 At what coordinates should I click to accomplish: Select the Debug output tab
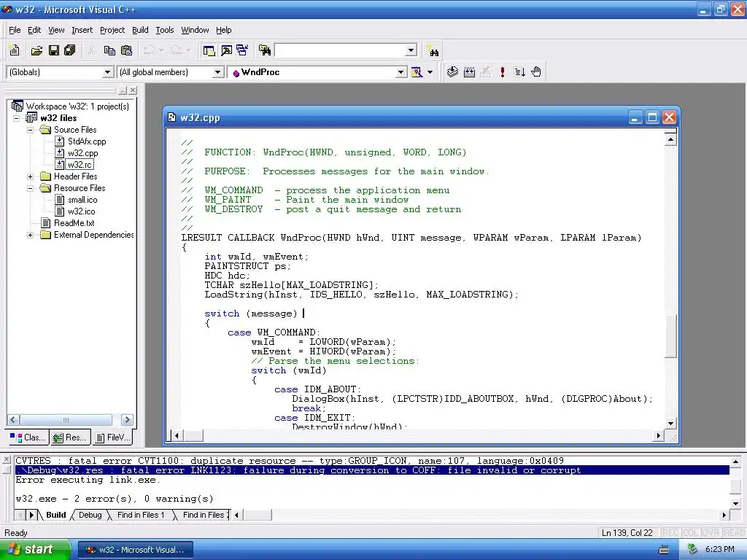pyautogui.click(x=90, y=515)
